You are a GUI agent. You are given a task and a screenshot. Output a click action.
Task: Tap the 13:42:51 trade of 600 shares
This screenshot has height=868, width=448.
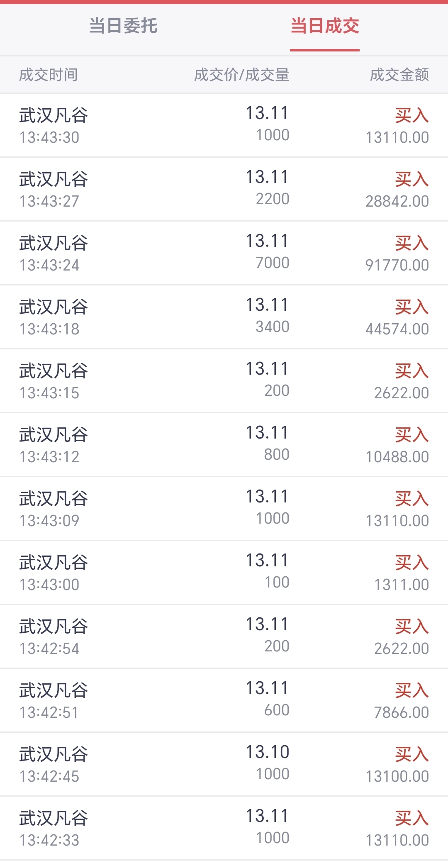[224, 700]
